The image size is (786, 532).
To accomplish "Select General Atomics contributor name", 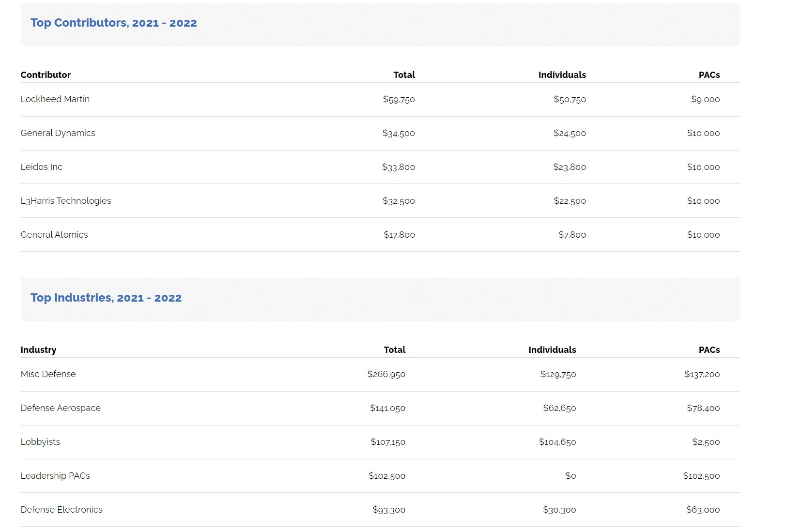I will pyautogui.click(x=54, y=234).
